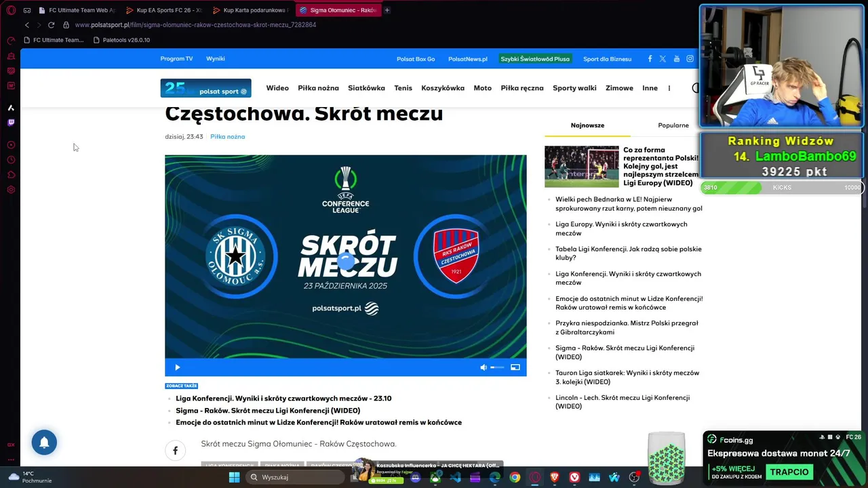Open Discord from the taskbar
The height and width of the screenshot is (488, 868).
[x=416, y=478]
